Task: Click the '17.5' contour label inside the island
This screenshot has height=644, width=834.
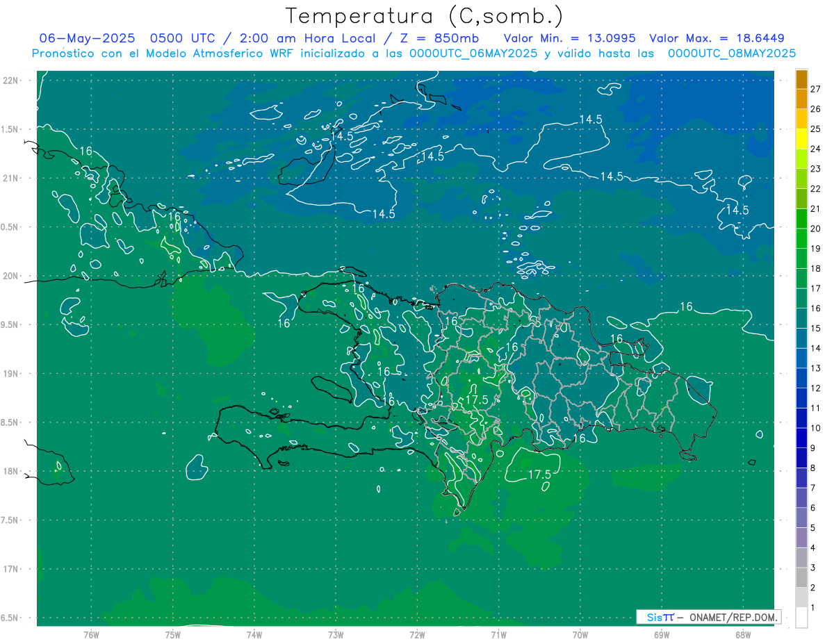Action: click(477, 399)
